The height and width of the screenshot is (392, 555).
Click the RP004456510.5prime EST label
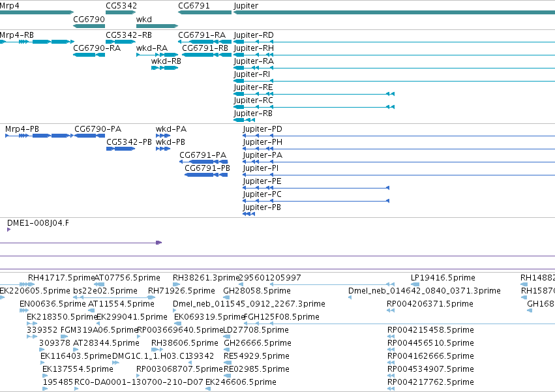pos(431,343)
